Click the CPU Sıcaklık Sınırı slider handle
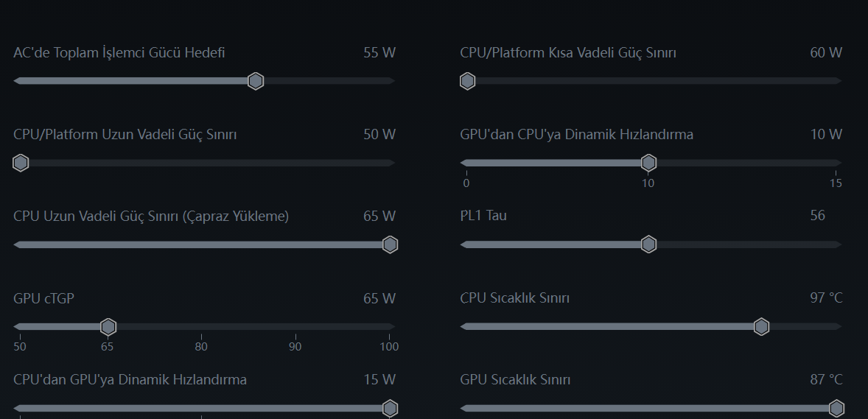Viewport: 868px width, 419px height. [x=762, y=326]
